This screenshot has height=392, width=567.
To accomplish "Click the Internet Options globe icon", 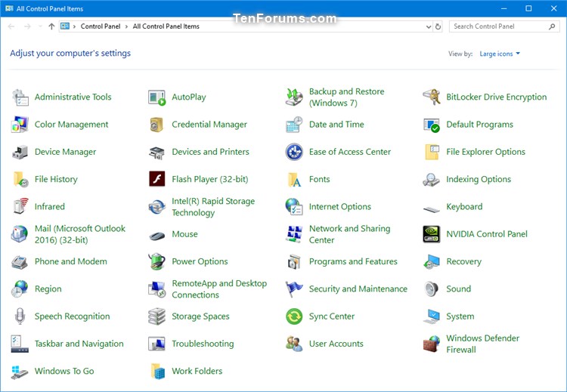I will [294, 207].
